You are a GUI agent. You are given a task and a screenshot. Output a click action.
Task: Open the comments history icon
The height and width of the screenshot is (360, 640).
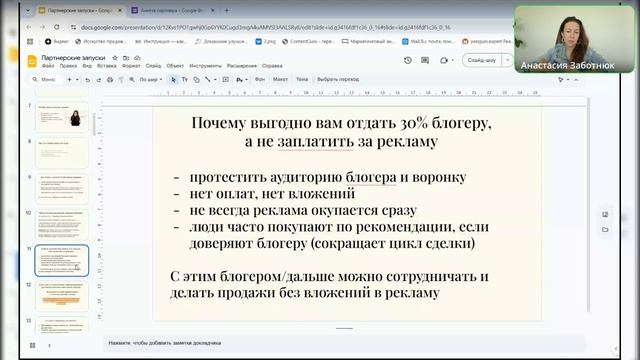pyautogui.click(x=425, y=60)
